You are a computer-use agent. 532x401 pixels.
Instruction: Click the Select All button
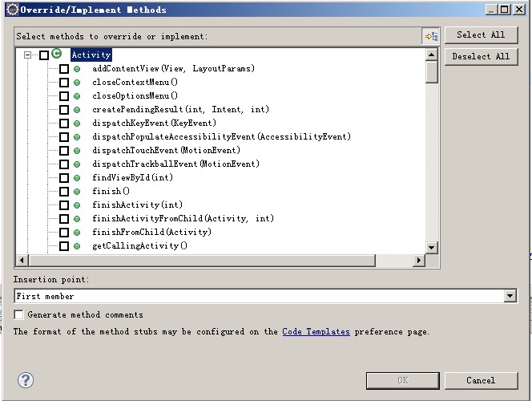pos(481,35)
